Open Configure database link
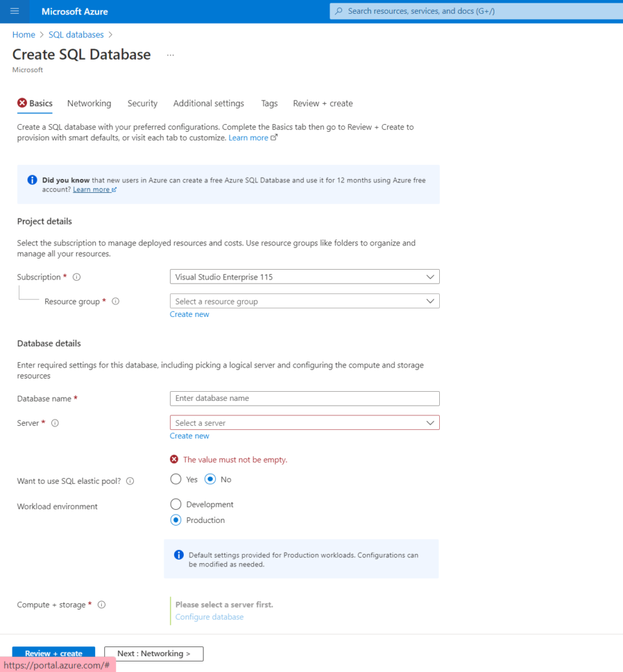Viewport: 623px width, 672px height. pos(209,617)
